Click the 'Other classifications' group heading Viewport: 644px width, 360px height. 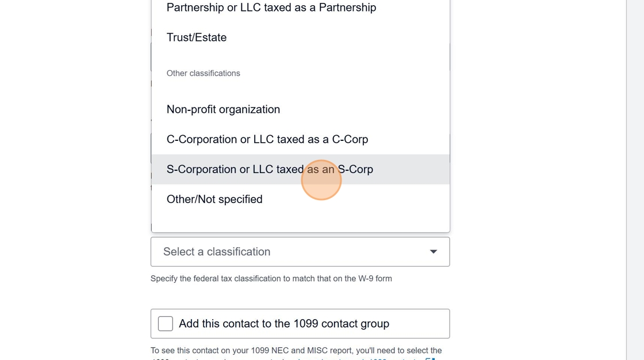tap(204, 74)
